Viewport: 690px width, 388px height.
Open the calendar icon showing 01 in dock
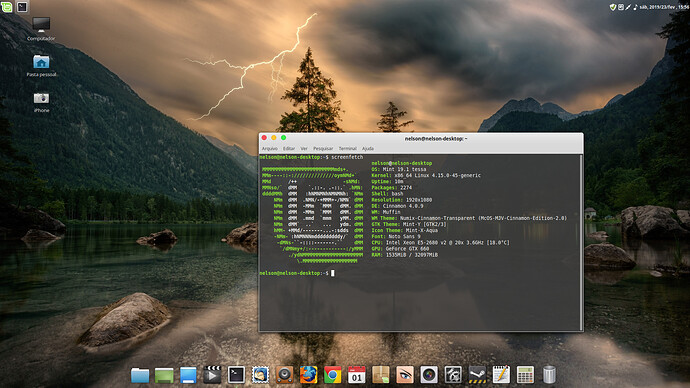(356, 375)
